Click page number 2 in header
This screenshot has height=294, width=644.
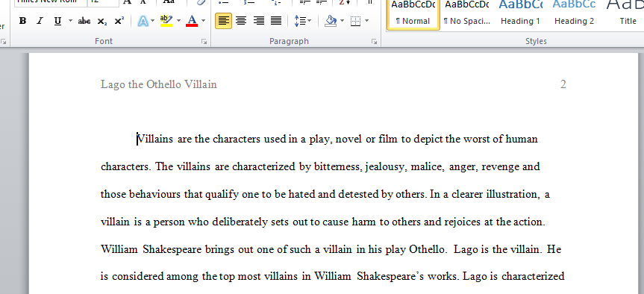click(x=563, y=84)
